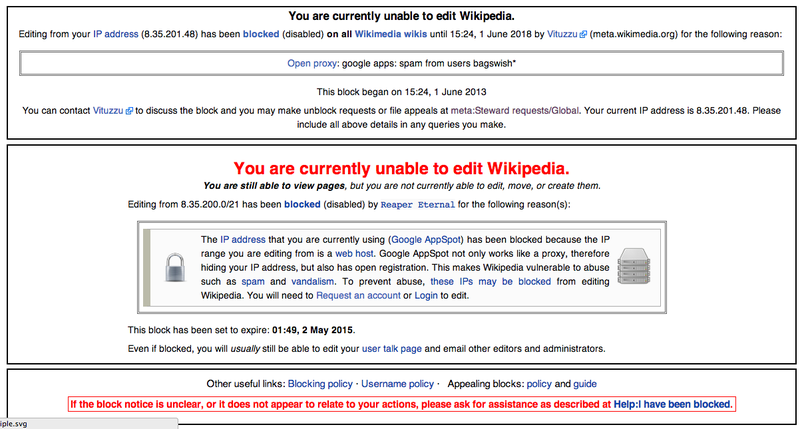Open Help:I have been blocked link
Image resolution: width=800 pixels, height=429 pixels.
pyautogui.click(x=672, y=405)
